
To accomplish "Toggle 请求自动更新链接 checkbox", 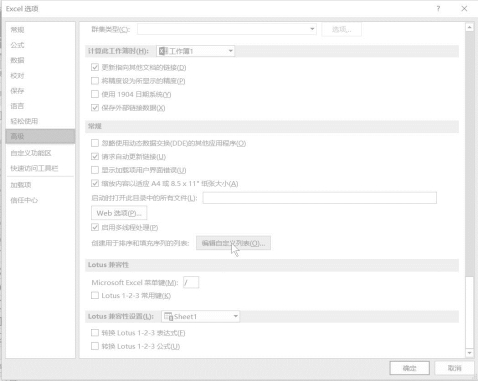I will pos(95,156).
